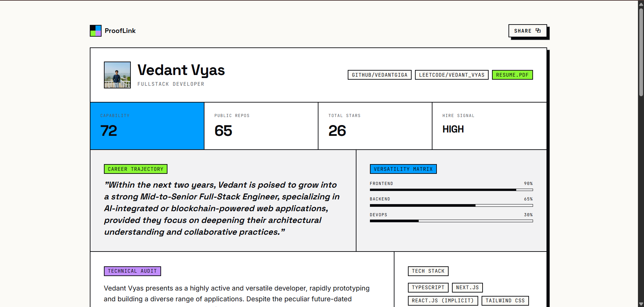Image resolution: width=644 pixels, height=307 pixels.
Task: Click the down arrow of page scrollbar
Action: pyautogui.click(x=641, y=304)
